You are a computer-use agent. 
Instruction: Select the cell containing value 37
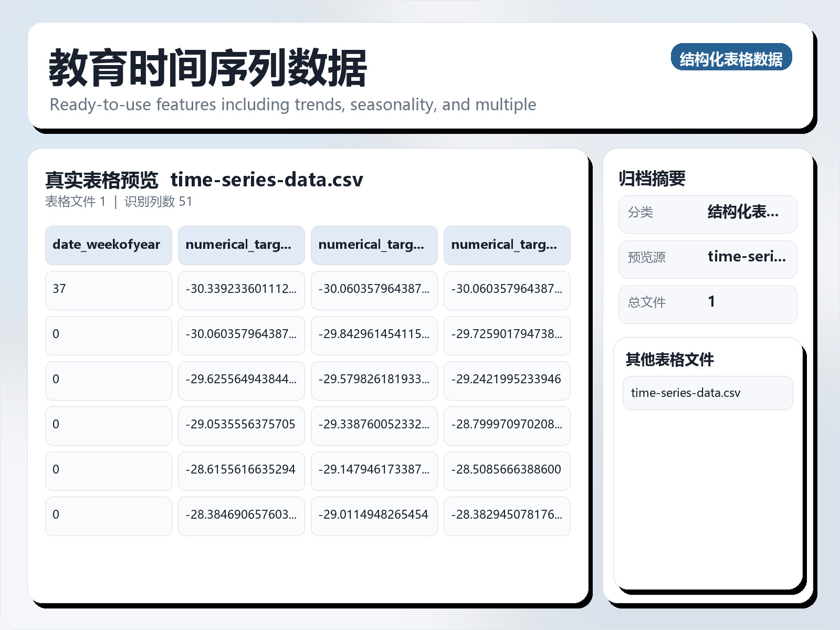click(108, 290)
